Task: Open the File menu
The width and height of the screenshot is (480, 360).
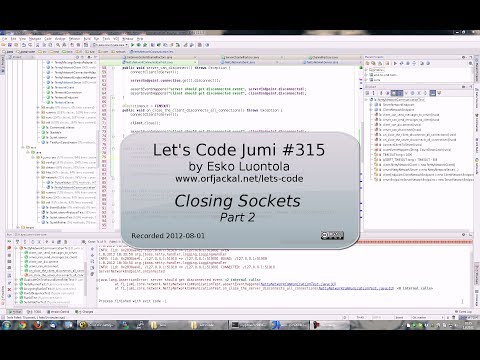Action: [5, 39]
